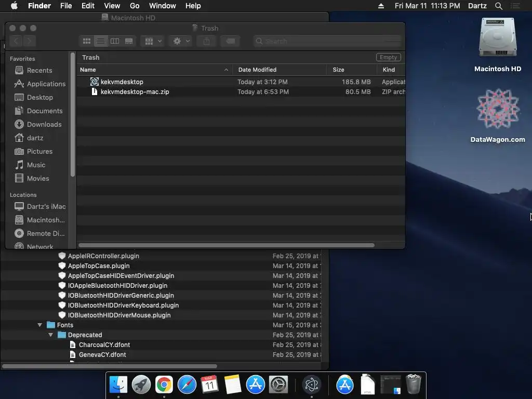532x399 pixels.
Task: Click the Empty trash button
Action: pos(389,57)
